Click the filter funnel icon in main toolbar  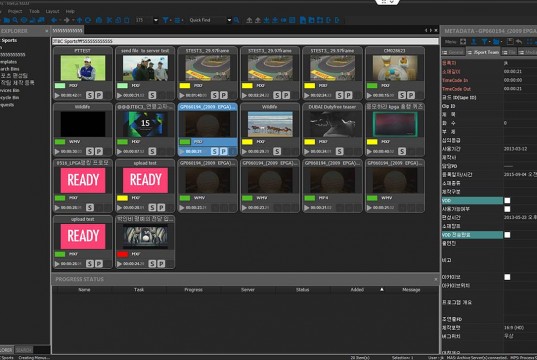point(165,20)
